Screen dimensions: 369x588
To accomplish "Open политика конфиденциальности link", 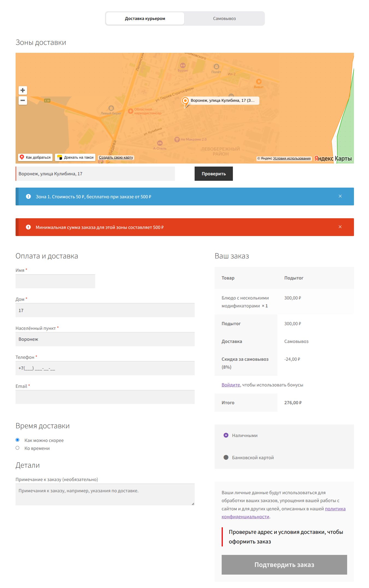I will (283, 513).
